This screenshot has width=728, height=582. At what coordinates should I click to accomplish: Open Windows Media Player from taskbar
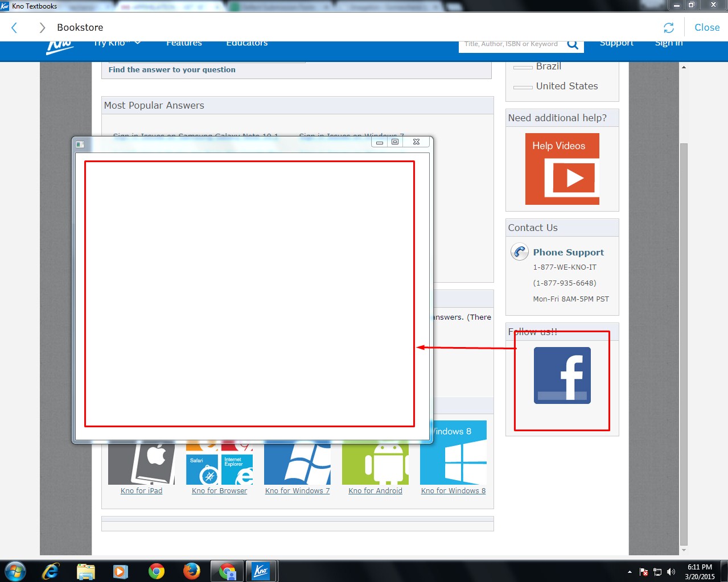pos(121,571)
